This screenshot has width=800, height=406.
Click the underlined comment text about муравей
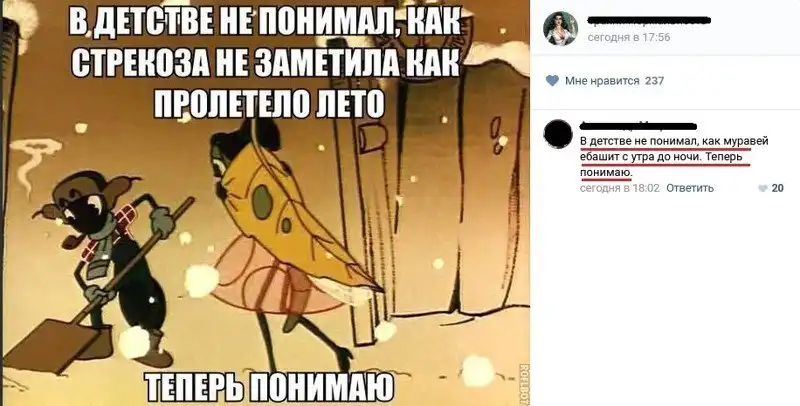coord(674,157)
